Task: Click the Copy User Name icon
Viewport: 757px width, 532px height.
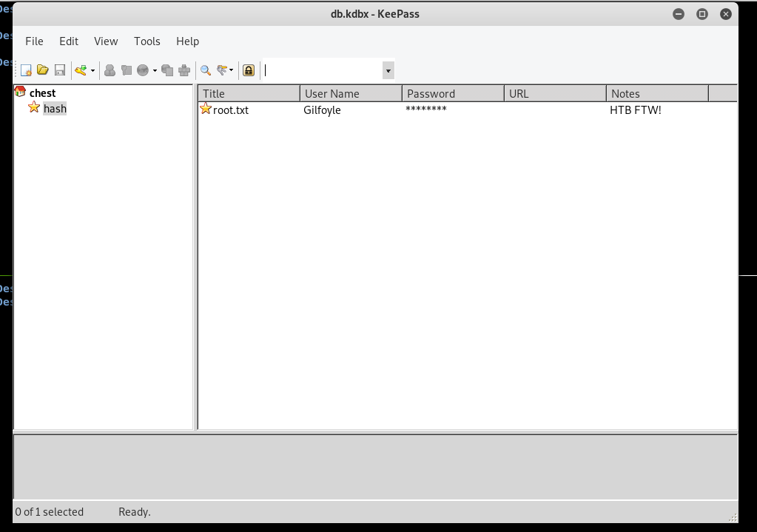Action: [110, 70]
